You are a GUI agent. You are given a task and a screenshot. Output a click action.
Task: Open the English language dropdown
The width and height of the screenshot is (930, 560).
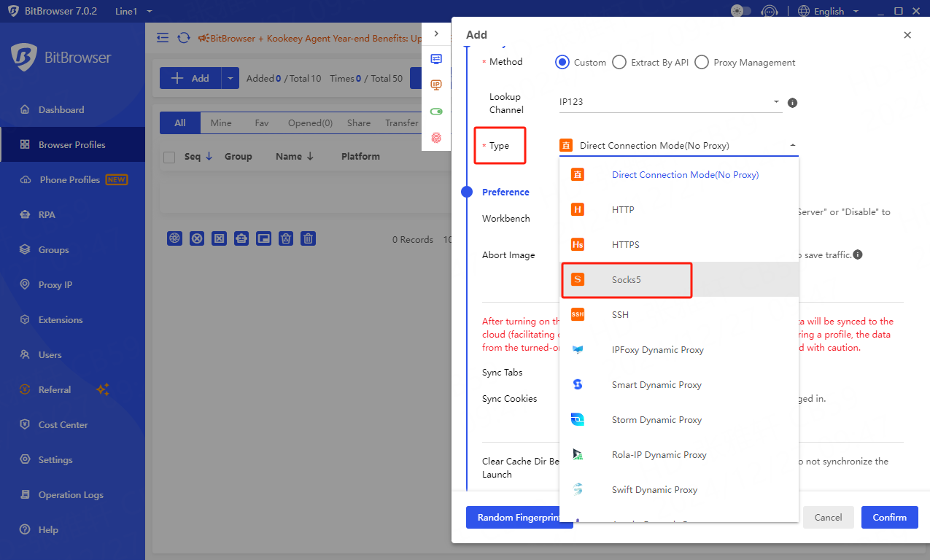829,11
